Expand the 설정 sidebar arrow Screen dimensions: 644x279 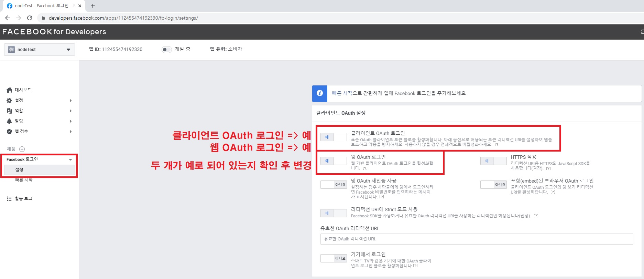coord(70,101)
